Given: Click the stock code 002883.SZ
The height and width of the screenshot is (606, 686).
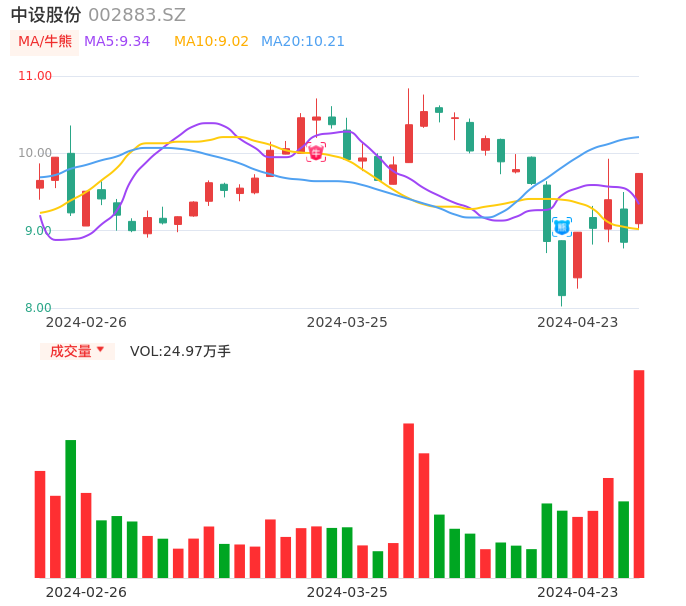Looking at the screenshot, I should (x=137, y=15).
